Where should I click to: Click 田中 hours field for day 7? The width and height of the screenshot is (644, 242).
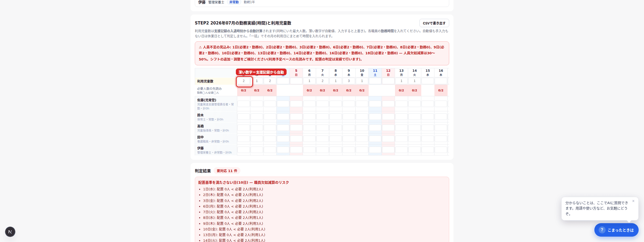click(x=323, y=139)
